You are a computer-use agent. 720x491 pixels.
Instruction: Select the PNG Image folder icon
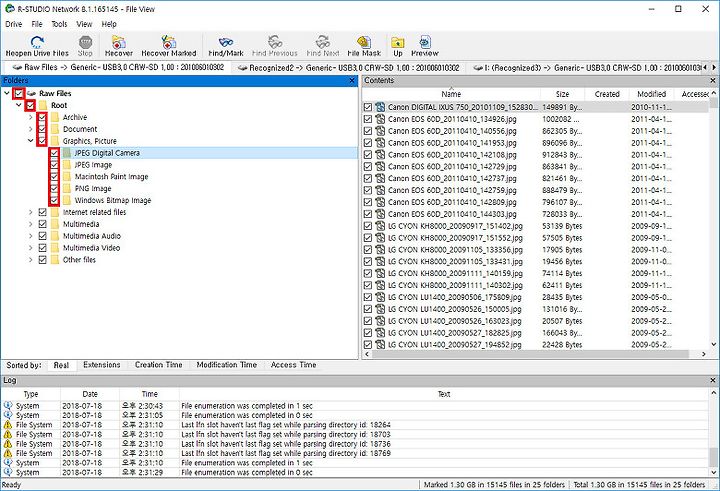[67, 188]
